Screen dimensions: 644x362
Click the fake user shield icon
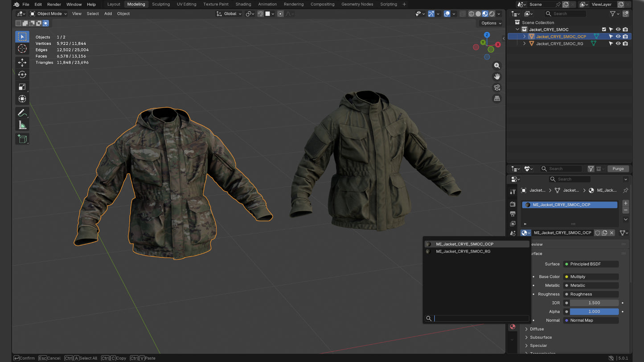pyautogui.click(x=598, y=233)
